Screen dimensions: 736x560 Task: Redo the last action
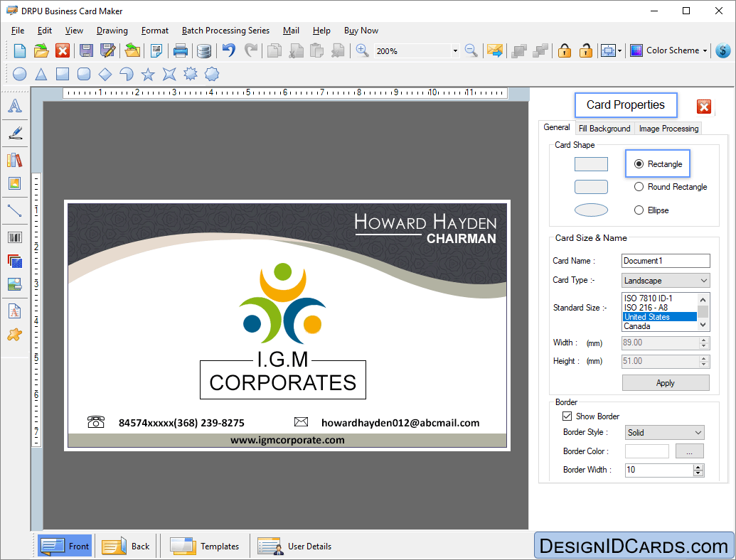pyautogui.click(x=251, y=50)
